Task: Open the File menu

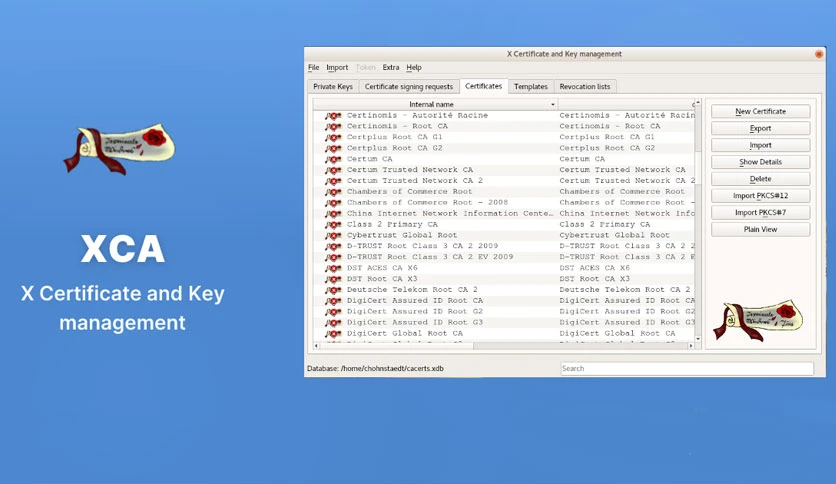Action: [x=314, y=67]
